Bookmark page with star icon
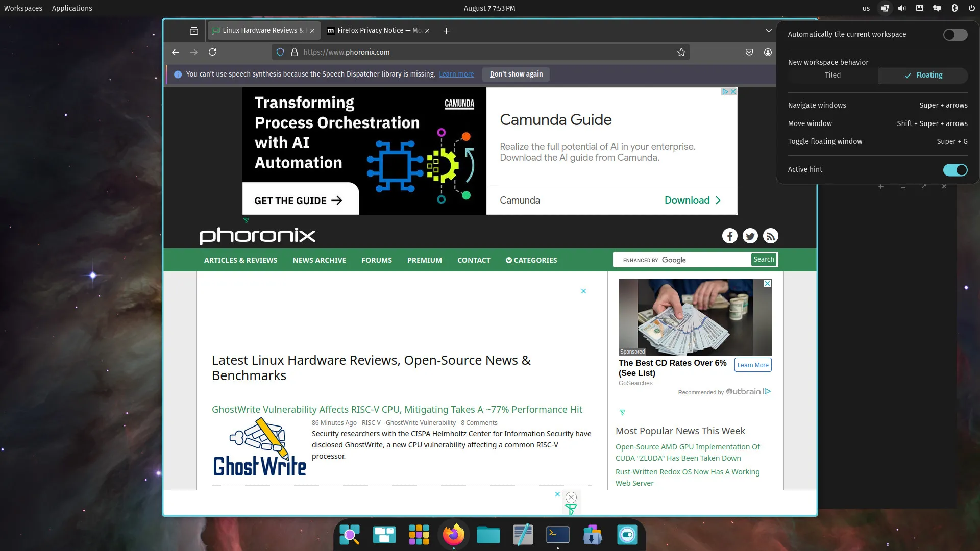The height and width of the screenshot is (551, 980). pos(681,52)
